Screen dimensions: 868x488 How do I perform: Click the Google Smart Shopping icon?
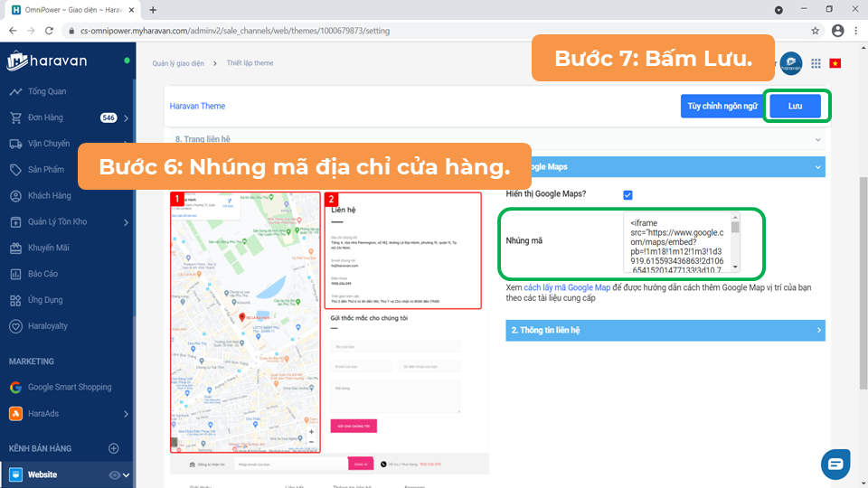coord(15,387)
